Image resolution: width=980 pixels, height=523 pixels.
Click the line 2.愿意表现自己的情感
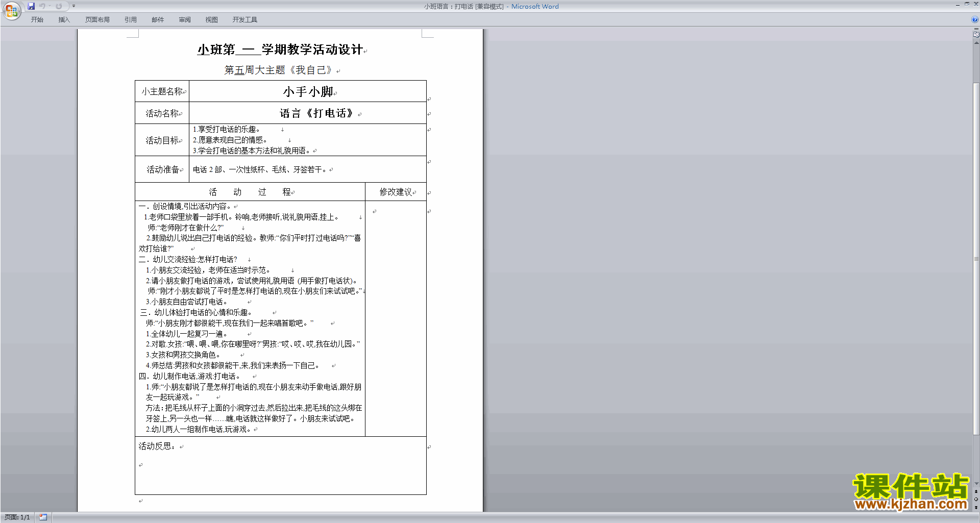pos(230,140)
